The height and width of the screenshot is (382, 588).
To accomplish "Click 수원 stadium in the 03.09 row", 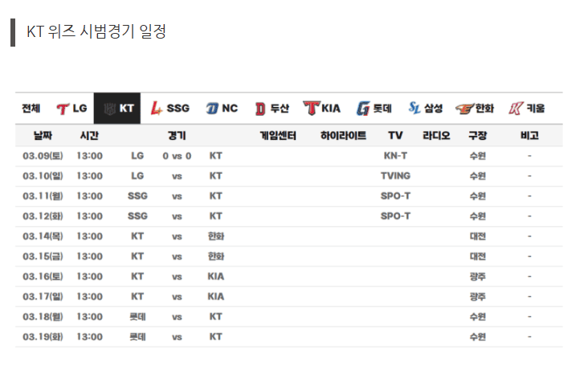I will point(477,156).
